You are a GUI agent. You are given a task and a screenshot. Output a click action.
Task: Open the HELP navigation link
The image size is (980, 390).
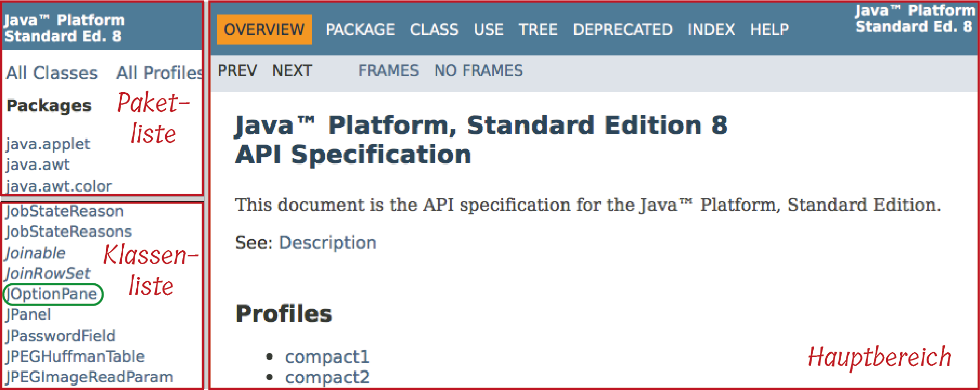click(x=769, y=30)
